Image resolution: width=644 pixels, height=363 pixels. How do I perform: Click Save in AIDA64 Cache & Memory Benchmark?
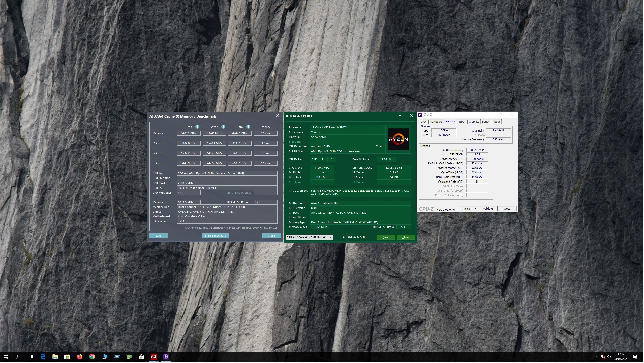click(x=158, y=236)
